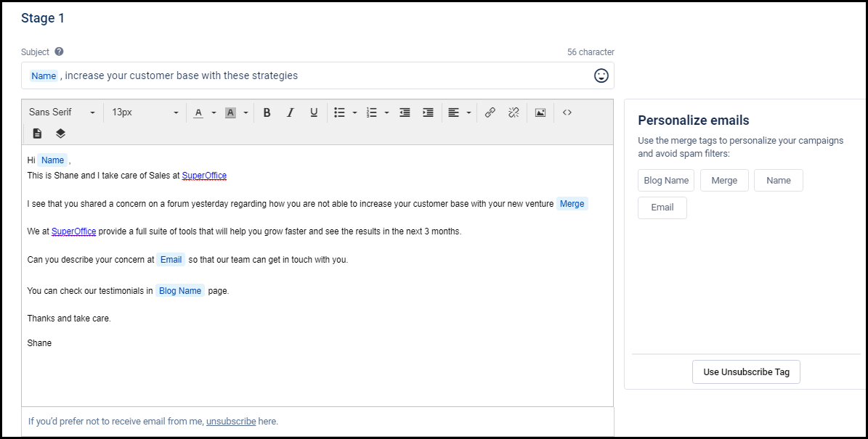The image size is (868, 439).
Task: Click the insert link icon
Action: [x=490, y=112]
